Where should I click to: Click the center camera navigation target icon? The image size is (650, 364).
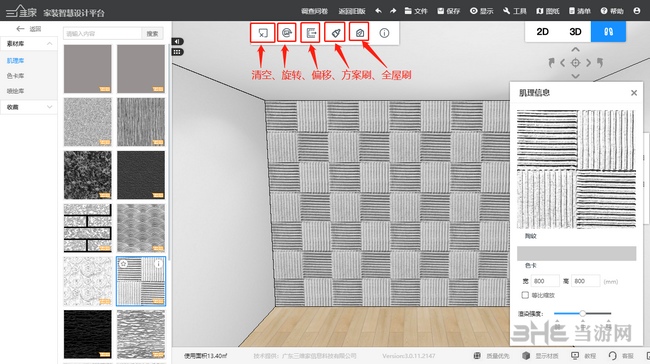(575, 63)
